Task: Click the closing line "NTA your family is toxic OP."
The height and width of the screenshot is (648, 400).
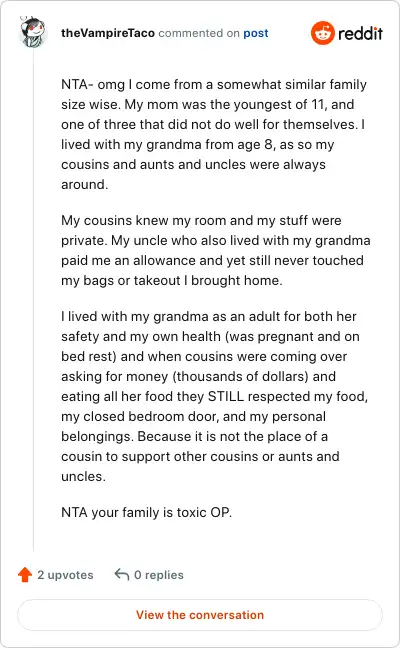Action: (147, 512)
